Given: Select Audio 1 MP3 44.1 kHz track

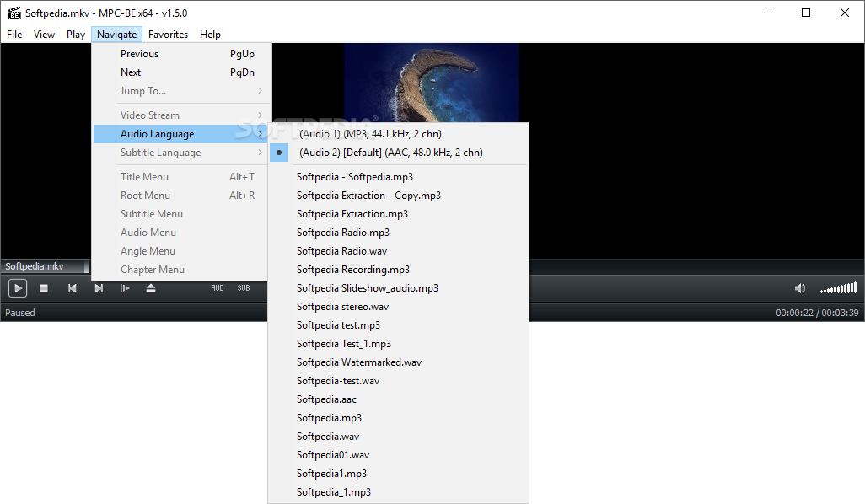Looking at the screenshot, I should click(398, 134).
